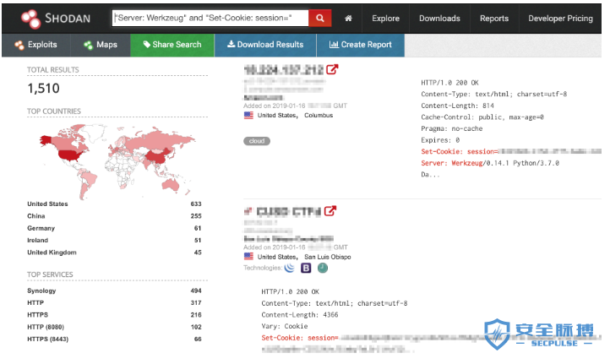Go to the home icon
This screenshot has height=364, width=610.
point(348,19)
